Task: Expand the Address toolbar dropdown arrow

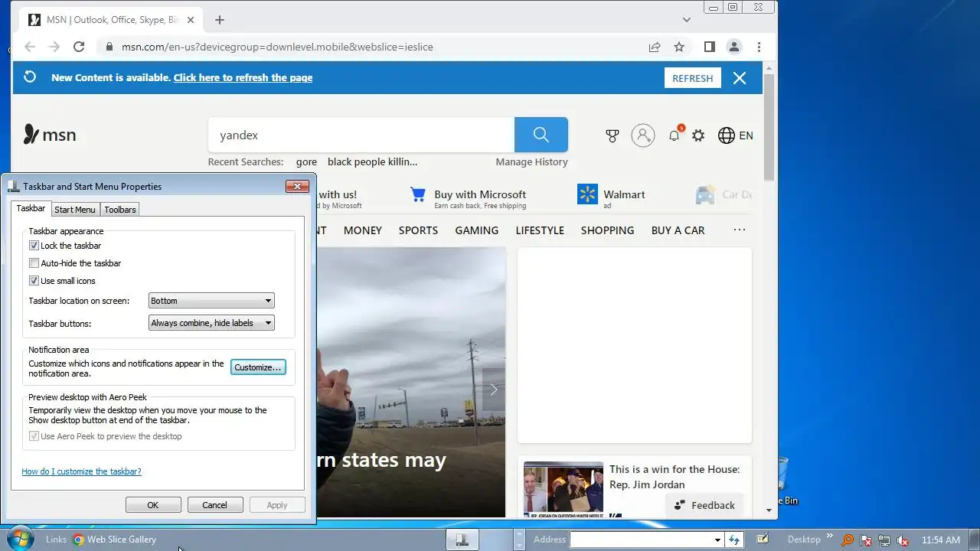Action: pyautogui.click(x=717, y=540)
